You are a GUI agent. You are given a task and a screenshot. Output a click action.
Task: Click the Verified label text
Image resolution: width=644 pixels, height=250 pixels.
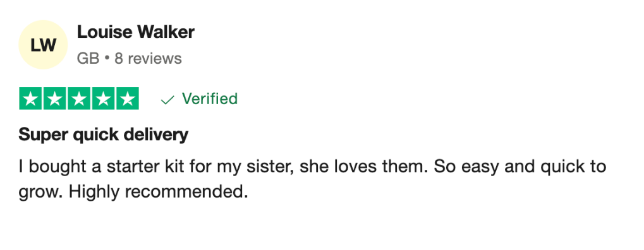pos(209,98)
